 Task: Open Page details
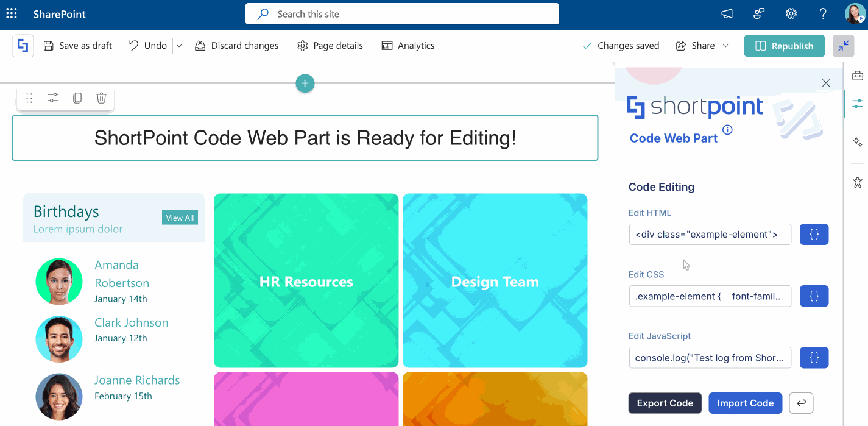(x=330, y=46)
